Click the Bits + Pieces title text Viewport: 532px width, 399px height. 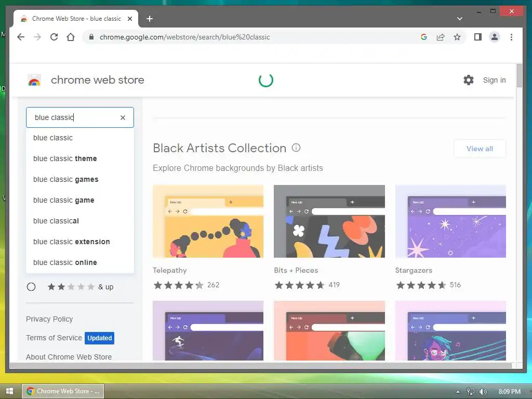pyautogui.click(x=296, y=270)
